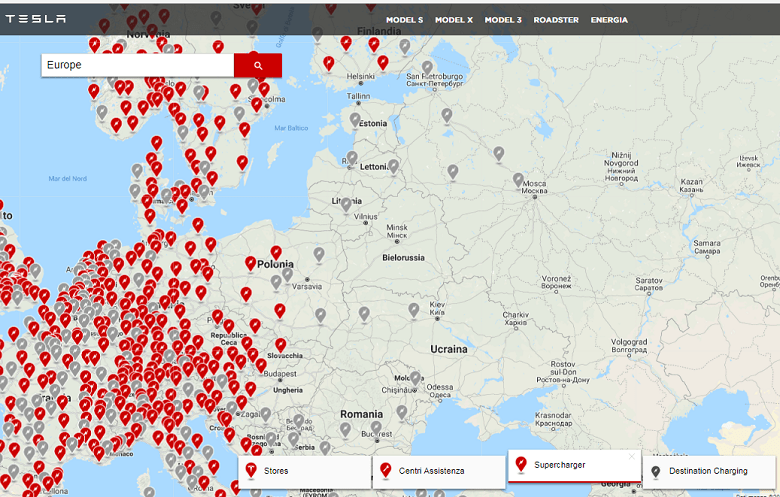This screenshot has width=780, height=497.
Task: Click the Odessa city label
Action: tap(440, 391)
